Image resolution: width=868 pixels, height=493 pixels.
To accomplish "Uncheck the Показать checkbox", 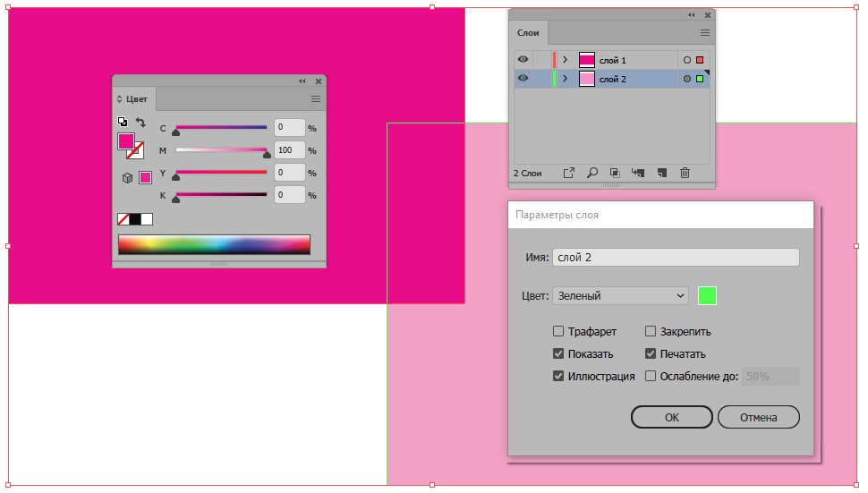I will point(558,353).
